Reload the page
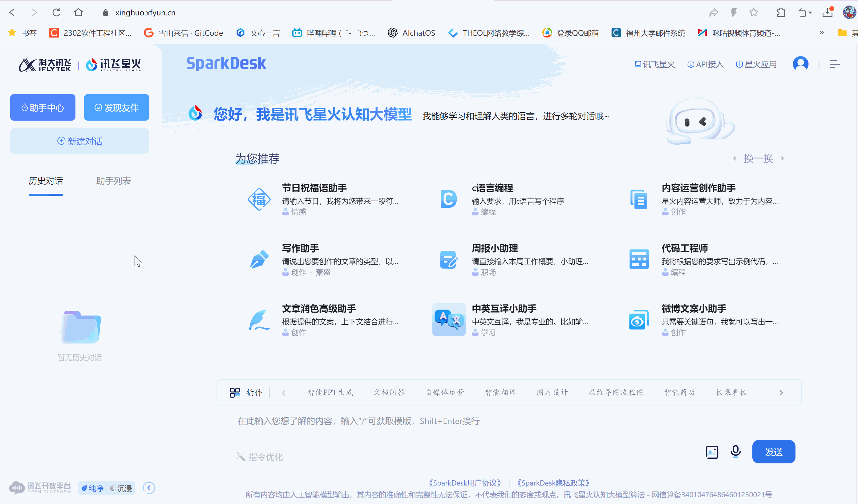Image resolution: width=858 pixels, height=504 pixels. [56, 13]
